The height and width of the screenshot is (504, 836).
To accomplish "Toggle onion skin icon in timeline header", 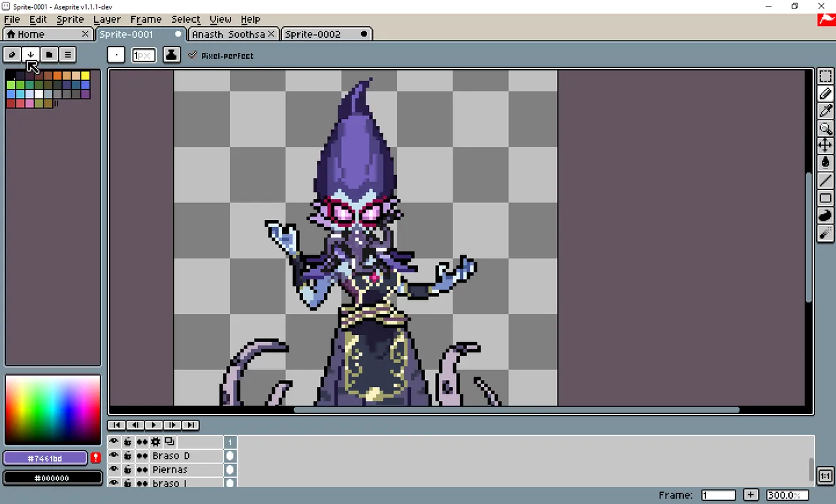I will (169, 442).
